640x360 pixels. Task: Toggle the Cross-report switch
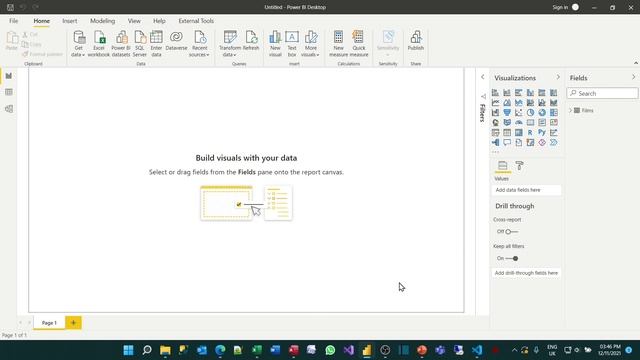click(511, 231)
